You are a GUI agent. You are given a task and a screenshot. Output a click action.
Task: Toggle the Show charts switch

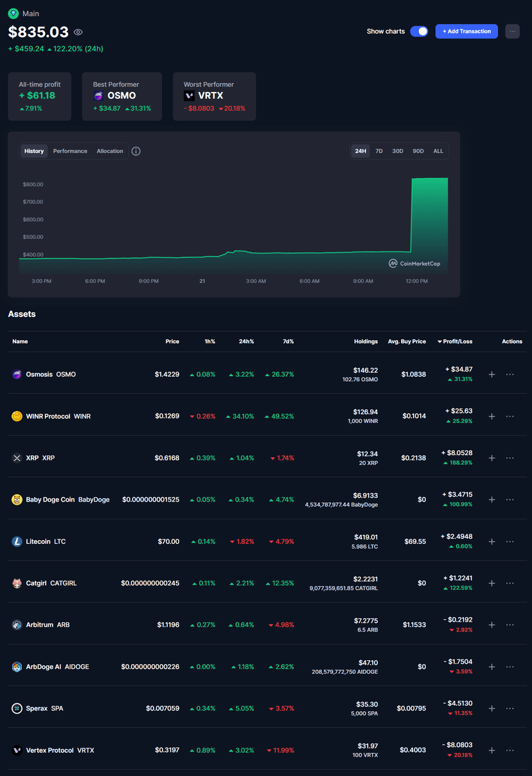click(419, 32)
